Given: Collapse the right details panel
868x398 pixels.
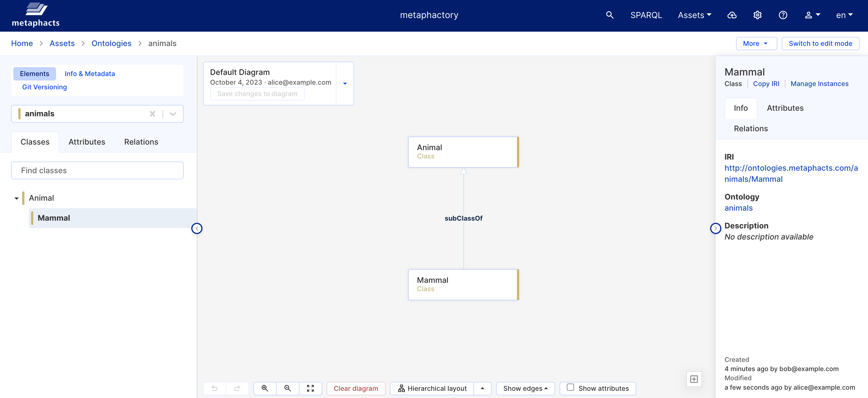Looking at the screenshot, I should [715, 228].
